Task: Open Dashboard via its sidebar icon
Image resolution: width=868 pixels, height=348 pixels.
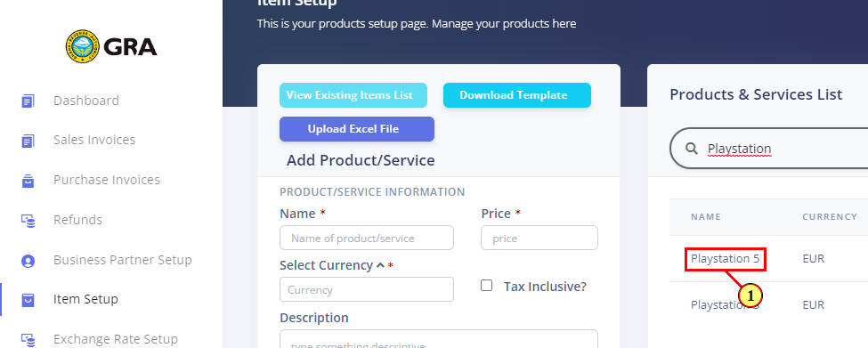Action: pyautogui.click(x=28, y=101)
